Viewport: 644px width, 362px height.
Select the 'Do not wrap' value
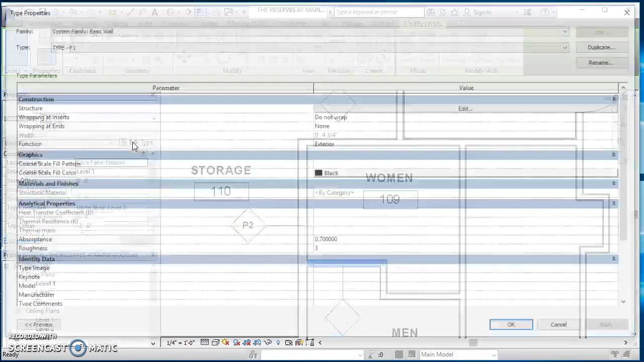331,117
